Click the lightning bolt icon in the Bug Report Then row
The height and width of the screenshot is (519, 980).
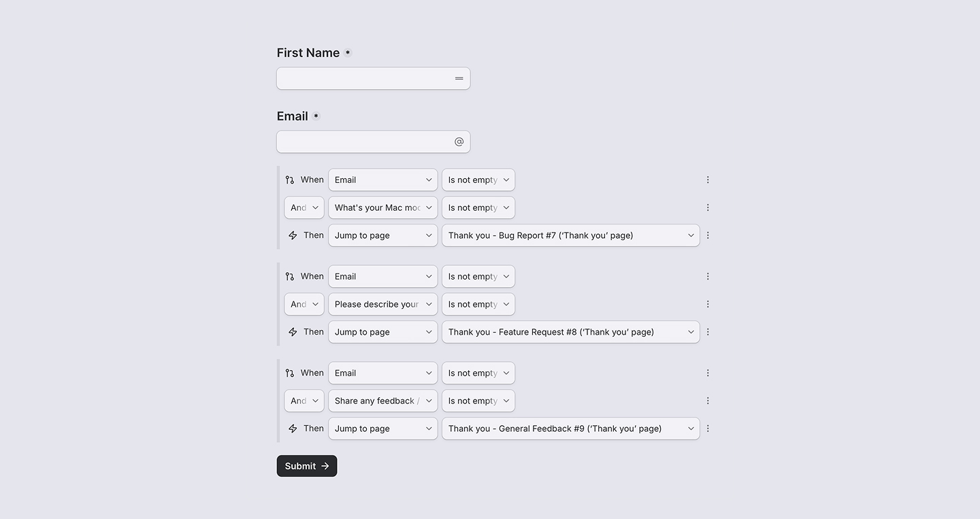click(293, 235)
